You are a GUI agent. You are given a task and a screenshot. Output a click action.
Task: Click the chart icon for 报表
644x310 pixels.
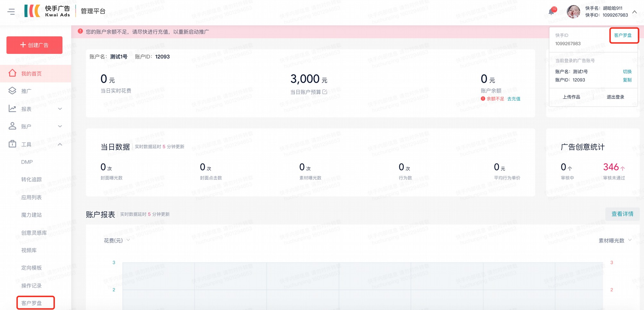[x=12, y=109]
